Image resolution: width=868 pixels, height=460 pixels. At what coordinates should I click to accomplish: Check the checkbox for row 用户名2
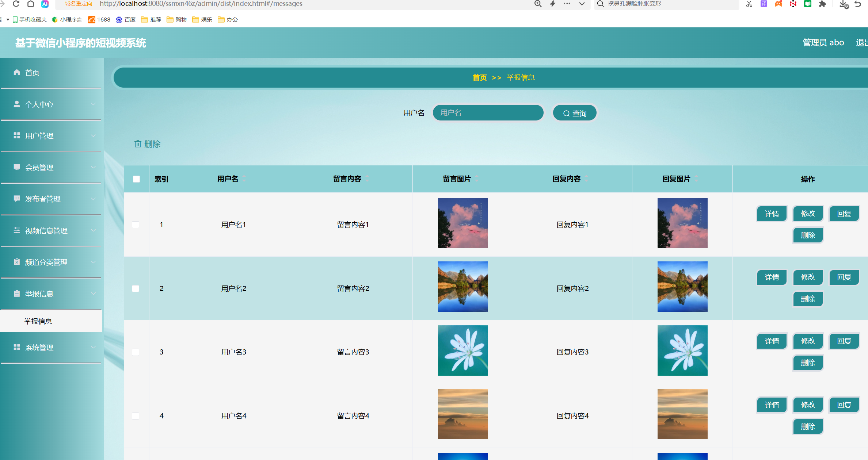coord(136,288)
